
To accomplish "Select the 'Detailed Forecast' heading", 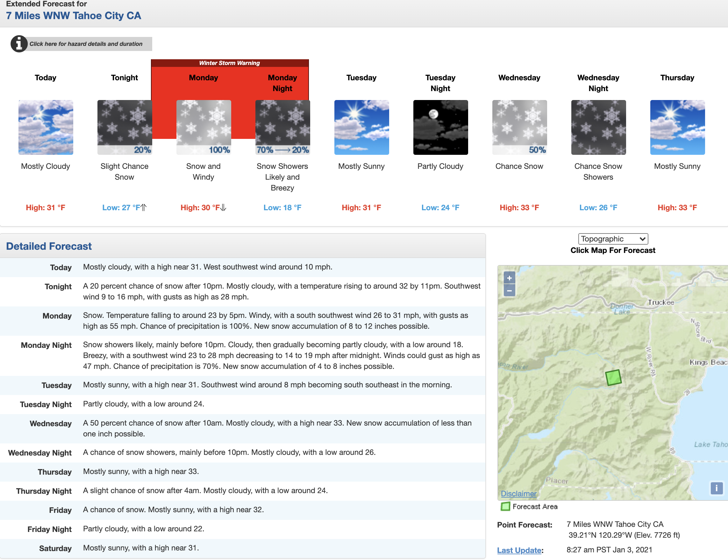I will click(49, 246).
